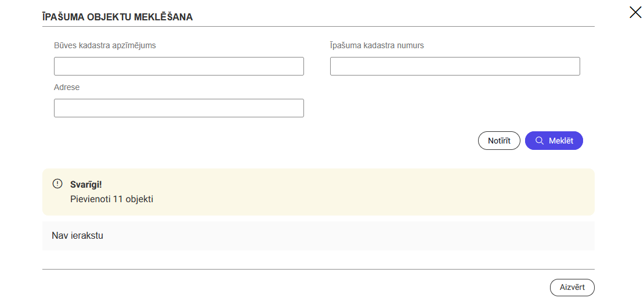Click the divider line below the title
644x305 pixels.
pyautogui.click(x=319, y=26)
